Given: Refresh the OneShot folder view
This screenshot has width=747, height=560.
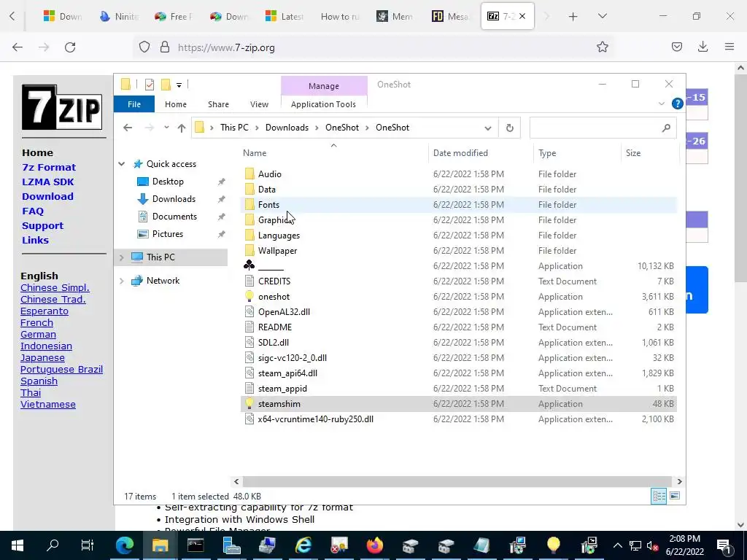Looking at the screenshot, I should coord(510,128).
